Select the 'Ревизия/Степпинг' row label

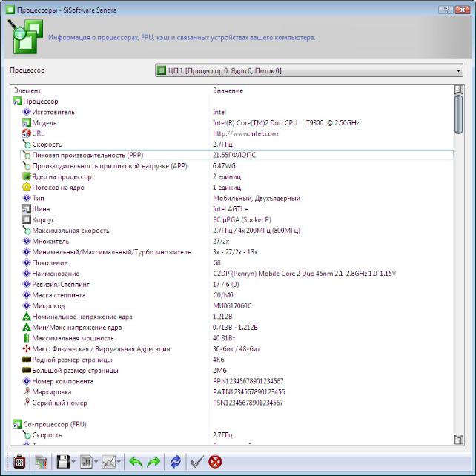61,285
